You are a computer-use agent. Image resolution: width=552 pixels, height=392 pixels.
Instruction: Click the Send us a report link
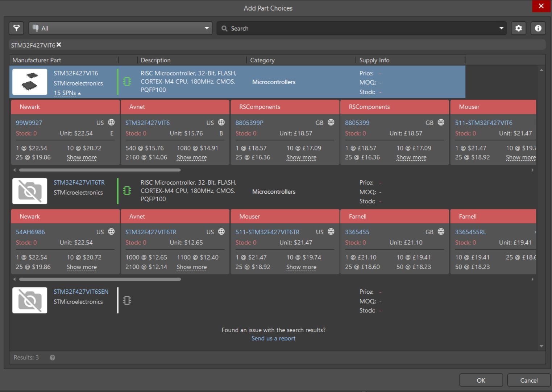273,338
